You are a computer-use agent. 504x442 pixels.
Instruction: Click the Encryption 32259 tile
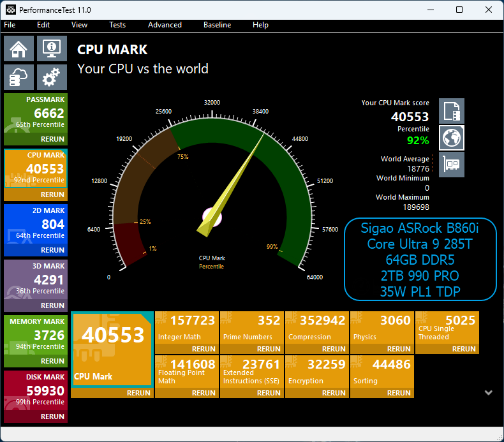(x=317, y=372)
